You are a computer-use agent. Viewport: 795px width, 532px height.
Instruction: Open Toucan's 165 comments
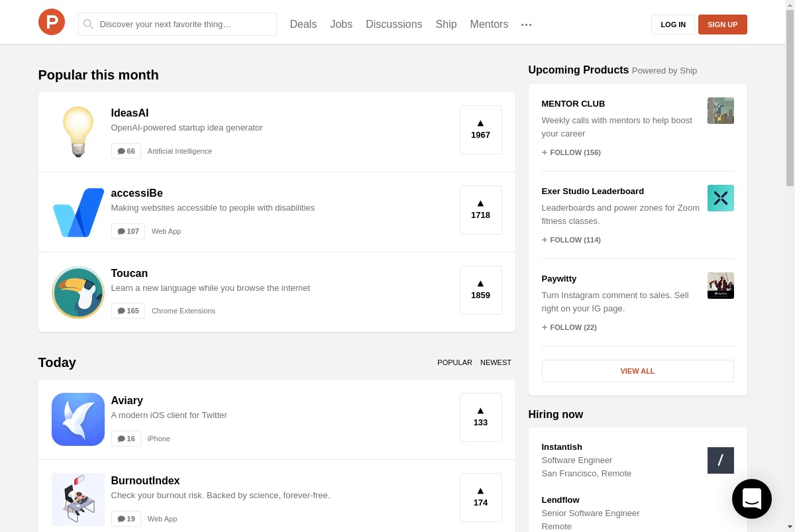tap(128, 311)
